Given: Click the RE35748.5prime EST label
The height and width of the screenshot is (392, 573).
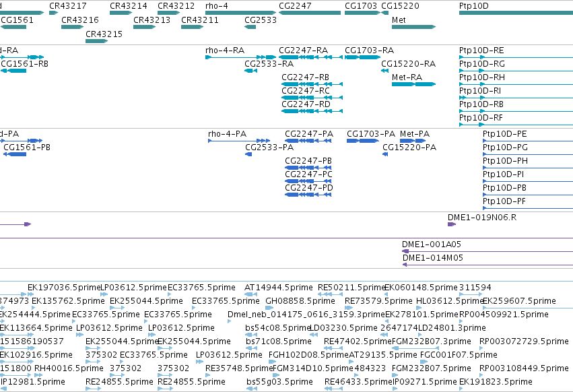Looking at the screenshot, I should [x=239, y=368].
